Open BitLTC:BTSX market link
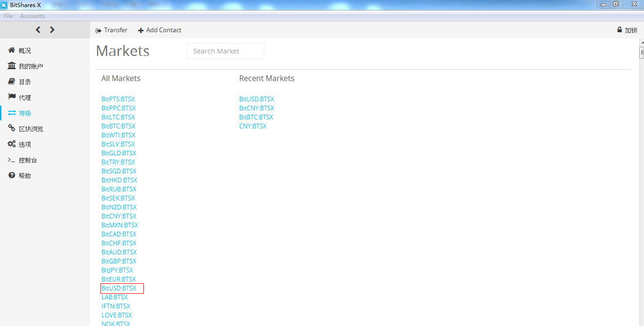The image size is (644, 326). click(x=118, y=117)
